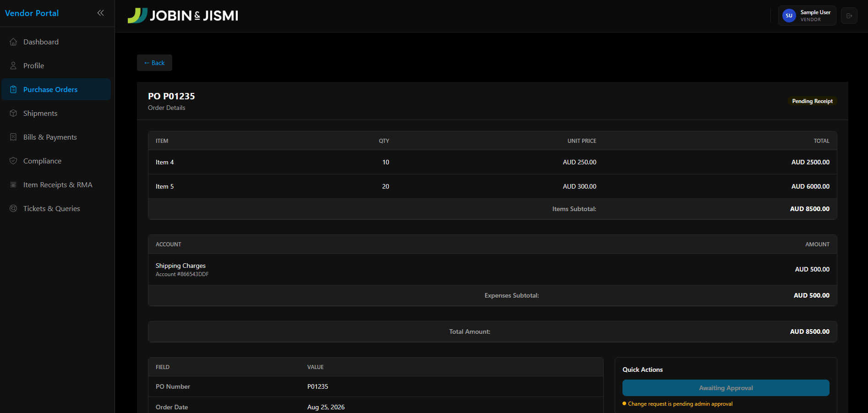Click the Item Receipts & RMA icon
Viewport: 868px width, 413px height.
(13, 185)
